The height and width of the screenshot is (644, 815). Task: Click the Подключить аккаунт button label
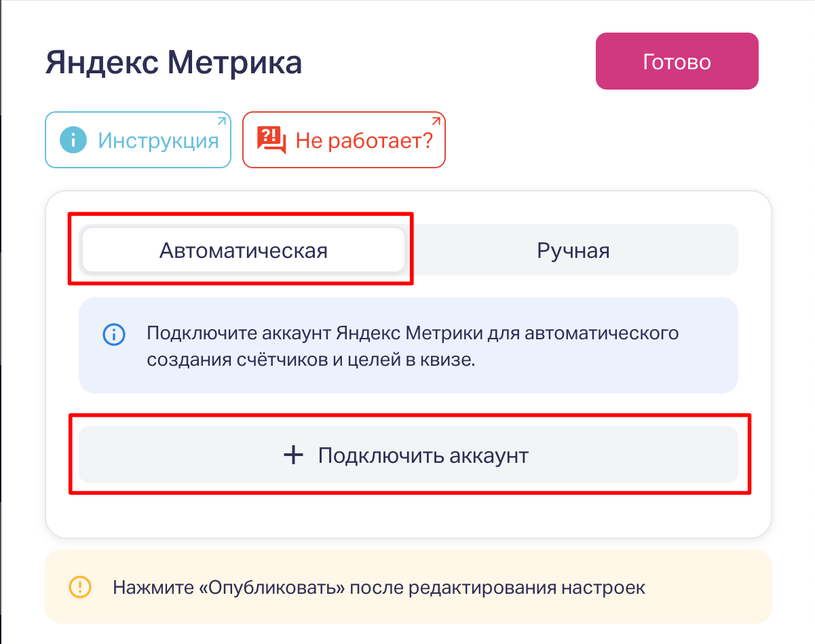[423, 455]
